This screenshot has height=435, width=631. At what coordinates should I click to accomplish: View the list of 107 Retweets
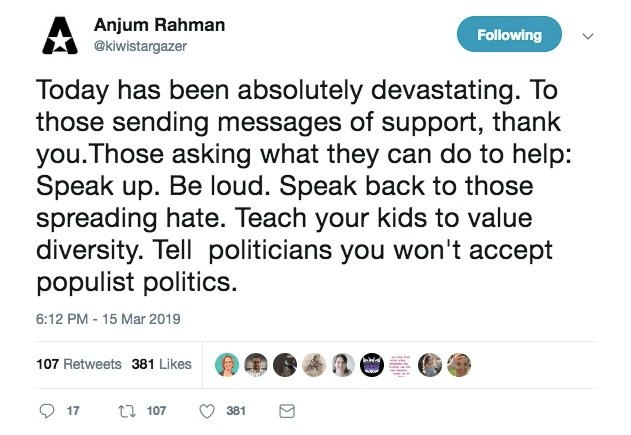pyautogui.click(x=78, y=364)
